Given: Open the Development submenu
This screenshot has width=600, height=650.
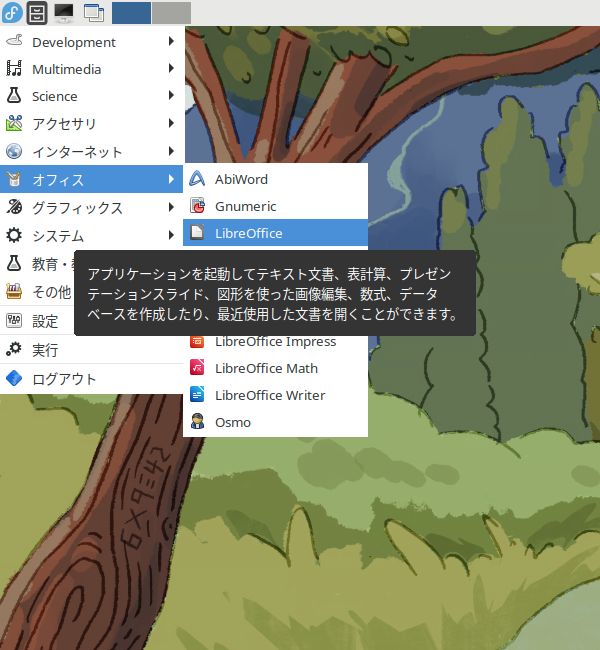Looking at the screenshot, I should [92, 42].
